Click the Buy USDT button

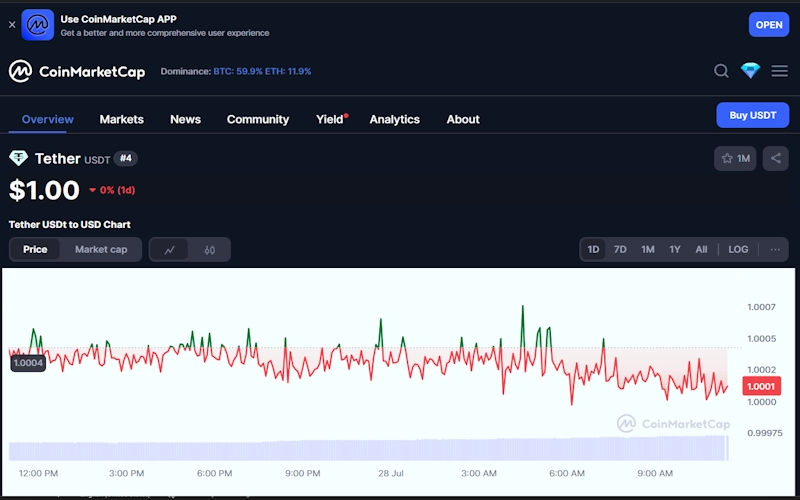click(x=753, y=115)
